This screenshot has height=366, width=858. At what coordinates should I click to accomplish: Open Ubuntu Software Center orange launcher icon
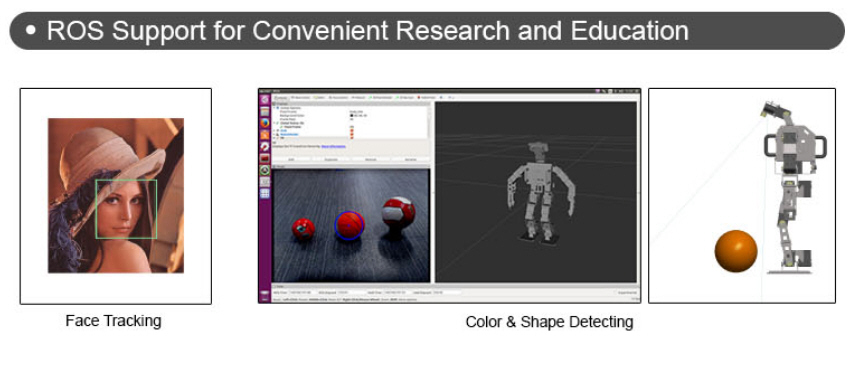pos(265,135)
